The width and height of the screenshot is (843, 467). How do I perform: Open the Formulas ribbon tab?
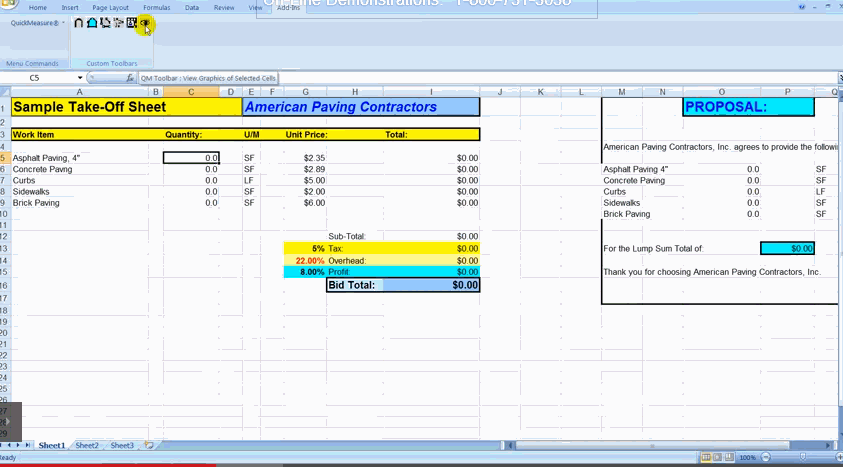pos(156,8)
